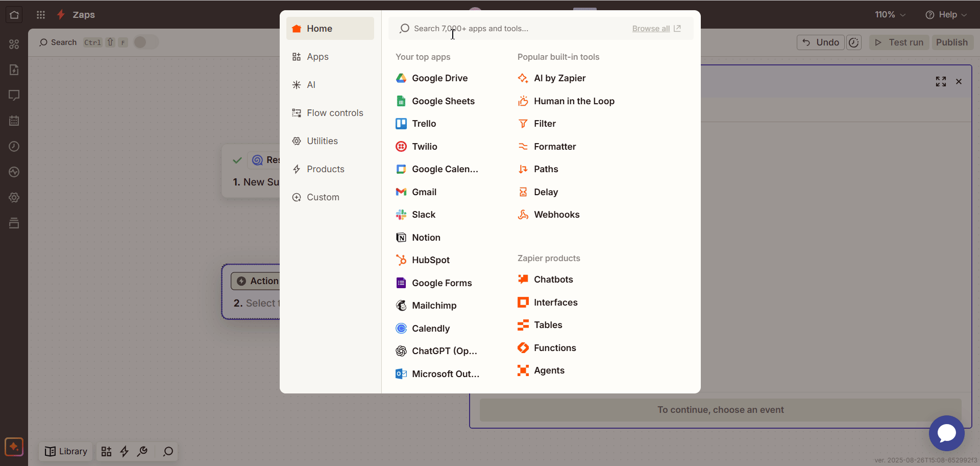Click the AI assistant sparkle icon in the lower sidebar
Viewport: 980px width, 466px height.
pyautogui.click(x=14, y=447)
